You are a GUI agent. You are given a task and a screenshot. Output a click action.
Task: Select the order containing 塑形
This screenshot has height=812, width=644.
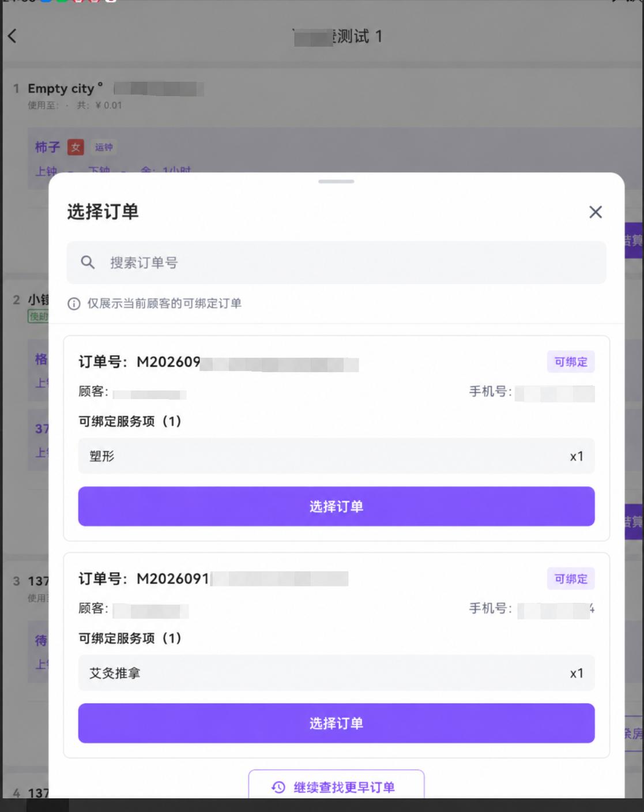click(x=336, y=506)
